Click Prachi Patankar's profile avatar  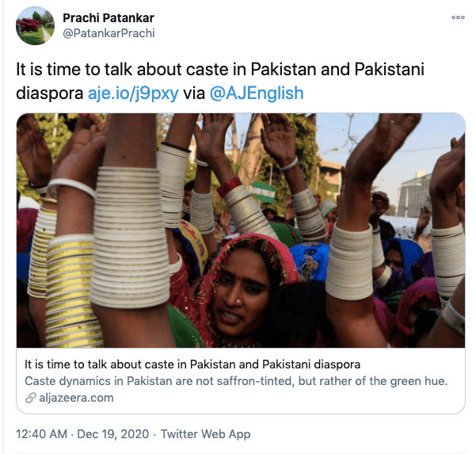click(35, 26)
